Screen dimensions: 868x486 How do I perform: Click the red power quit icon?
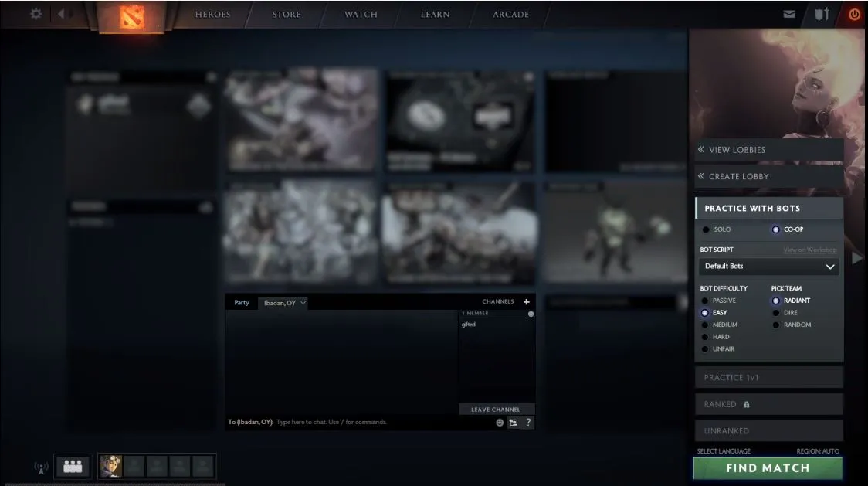point(854,15)
